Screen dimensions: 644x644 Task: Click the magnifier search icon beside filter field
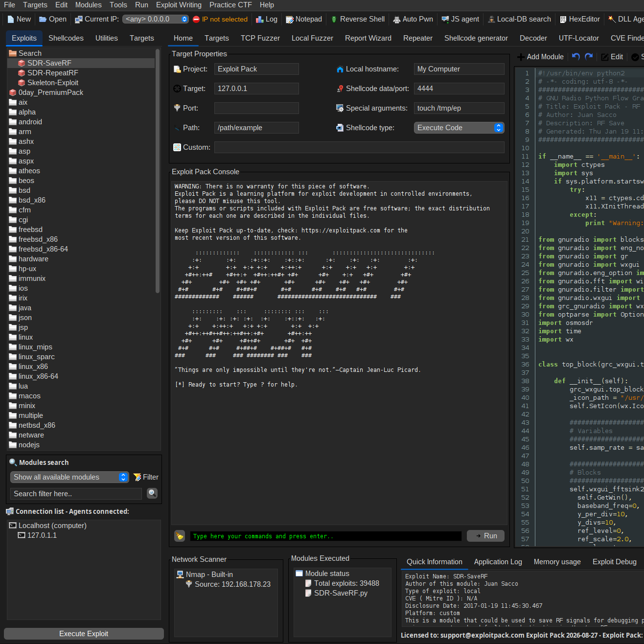tap(152, 493)
